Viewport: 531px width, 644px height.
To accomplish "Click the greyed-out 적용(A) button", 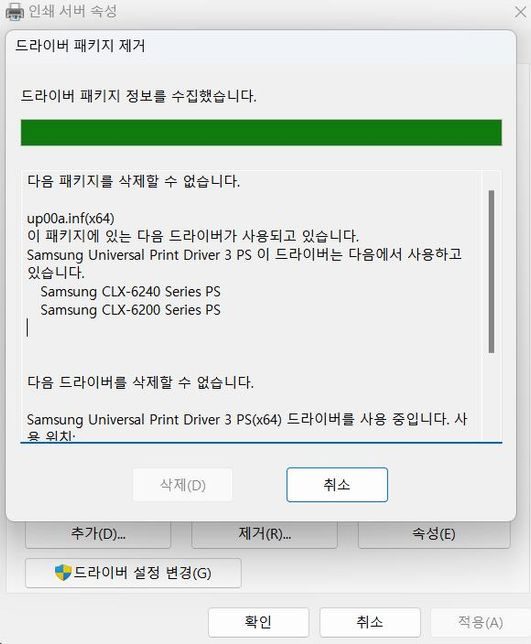I will [x=480, y=622].
